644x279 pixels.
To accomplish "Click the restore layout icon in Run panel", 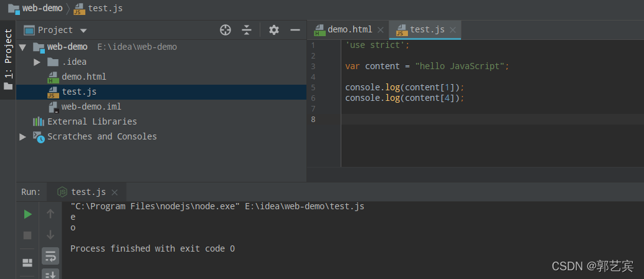I will click(27, 262).
